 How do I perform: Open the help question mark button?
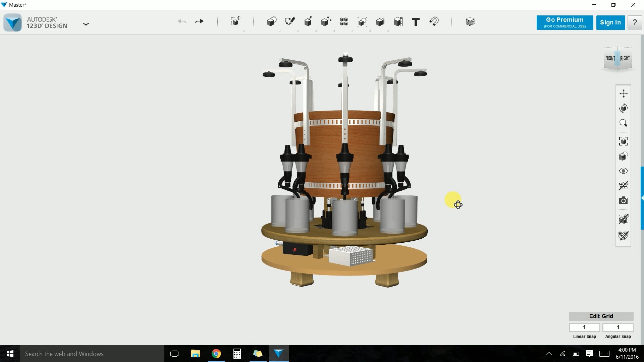pyautogui.click(x=635, y=22)
